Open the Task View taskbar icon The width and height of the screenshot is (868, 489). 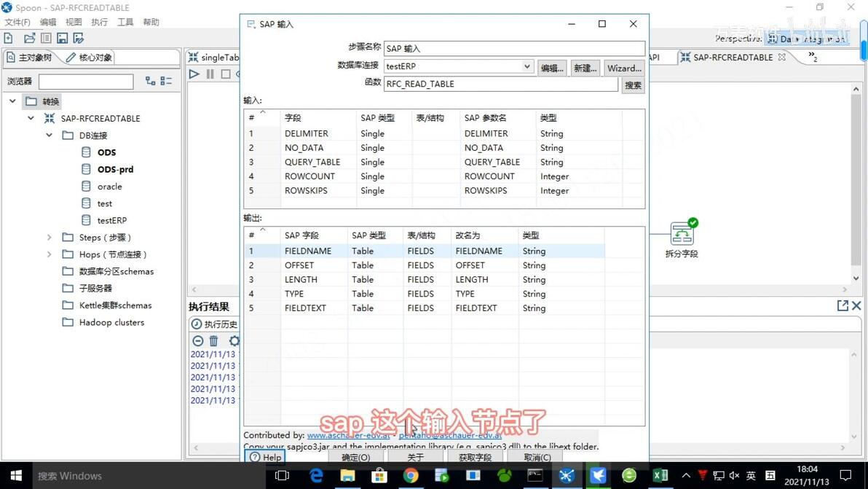[283, 476]
